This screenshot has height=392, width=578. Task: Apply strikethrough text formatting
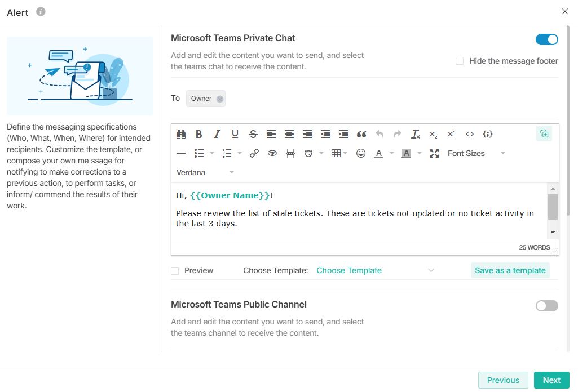click(253, 134)
